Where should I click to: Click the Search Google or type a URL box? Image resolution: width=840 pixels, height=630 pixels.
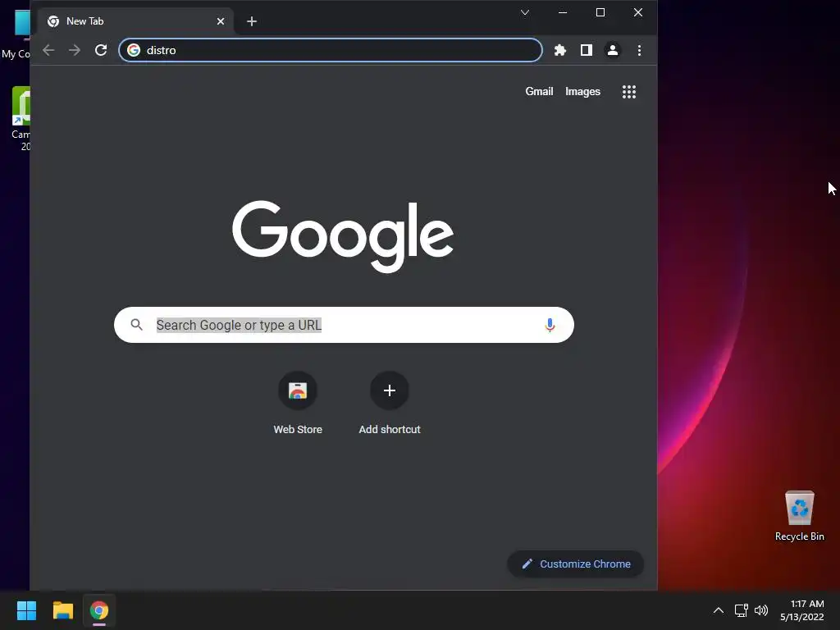[x=344, y=325]
